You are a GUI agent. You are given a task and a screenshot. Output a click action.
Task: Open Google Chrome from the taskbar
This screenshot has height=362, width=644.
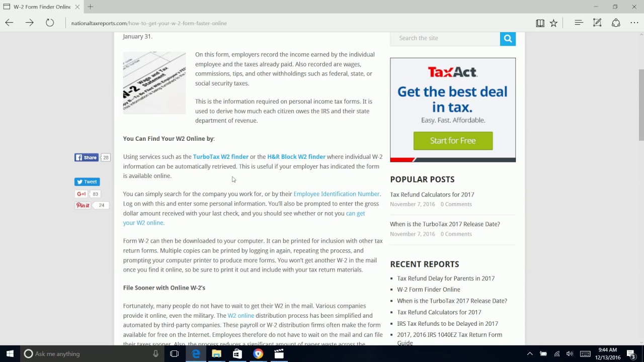click(258, 353)
